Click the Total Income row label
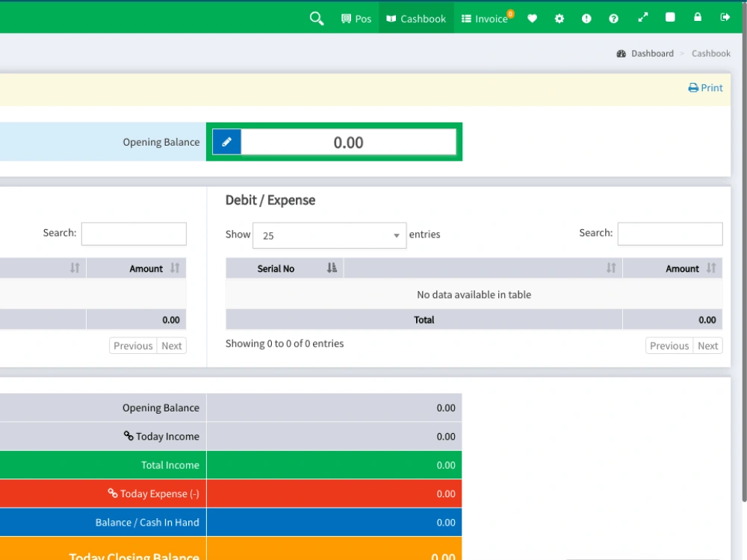 pyautogui.click(x=170, y=464)
